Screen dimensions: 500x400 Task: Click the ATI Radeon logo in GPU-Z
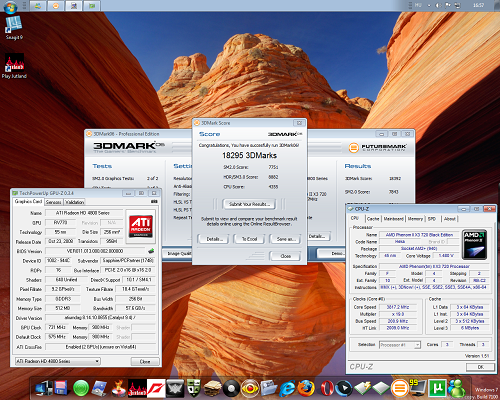click(140, 226)
